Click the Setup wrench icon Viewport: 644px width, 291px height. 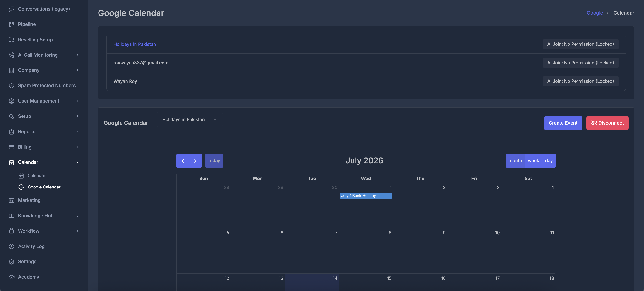click(x=11, y=116)
